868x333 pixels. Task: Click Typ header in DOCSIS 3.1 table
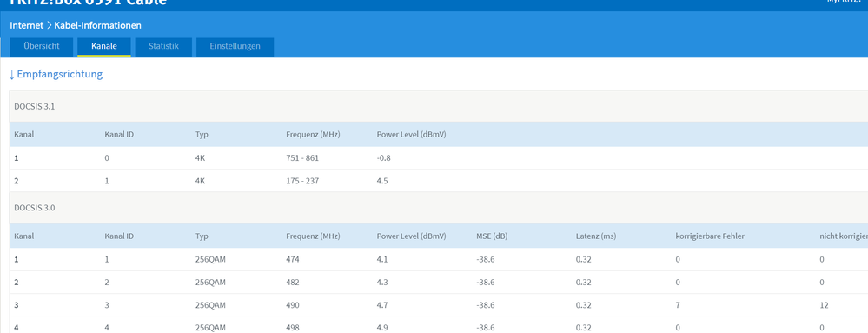point(202,135)
